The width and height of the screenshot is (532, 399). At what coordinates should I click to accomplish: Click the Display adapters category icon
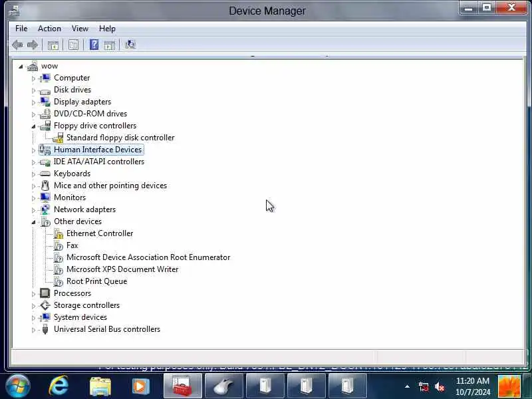(x=45, y=102)
